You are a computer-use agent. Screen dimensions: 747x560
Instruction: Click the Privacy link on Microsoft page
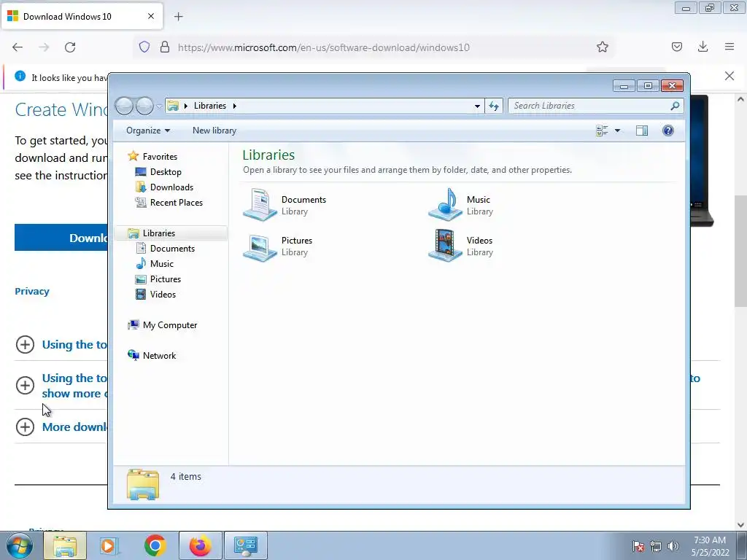click(32, 292)
